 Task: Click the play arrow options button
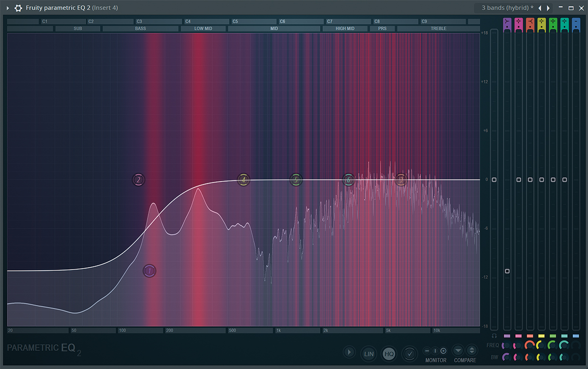coord(349,352)
